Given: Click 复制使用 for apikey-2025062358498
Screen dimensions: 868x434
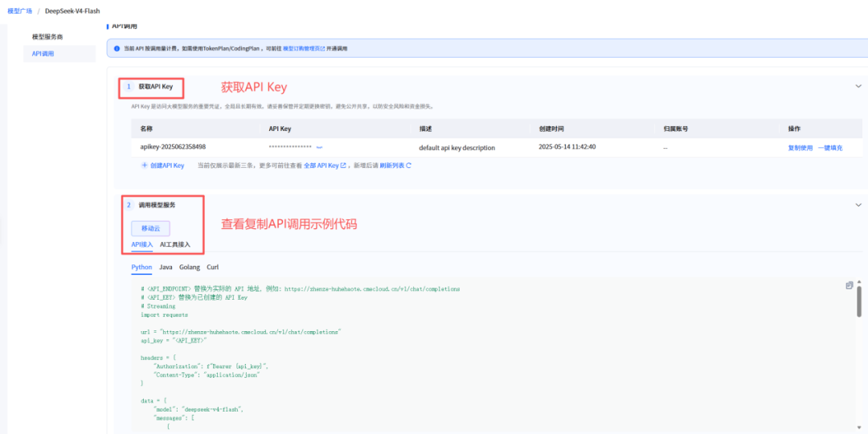Looking at the screenshot, I should 800,148.
